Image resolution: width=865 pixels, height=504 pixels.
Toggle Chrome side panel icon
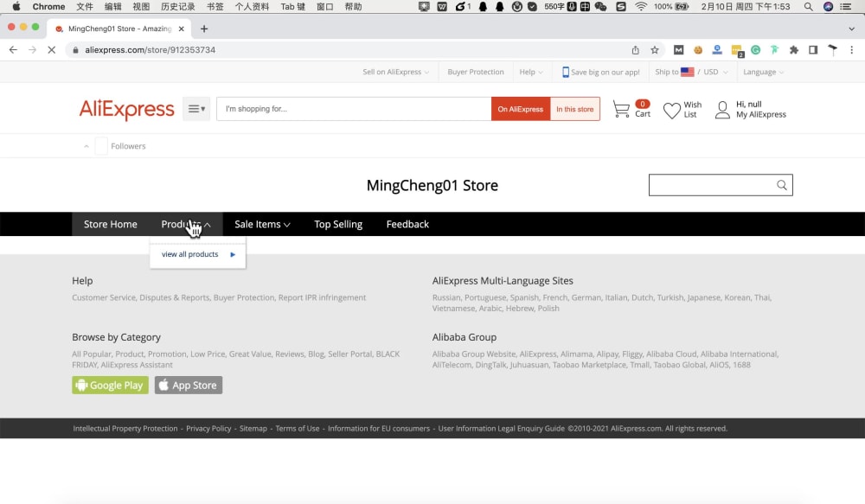tap(813, 49)
